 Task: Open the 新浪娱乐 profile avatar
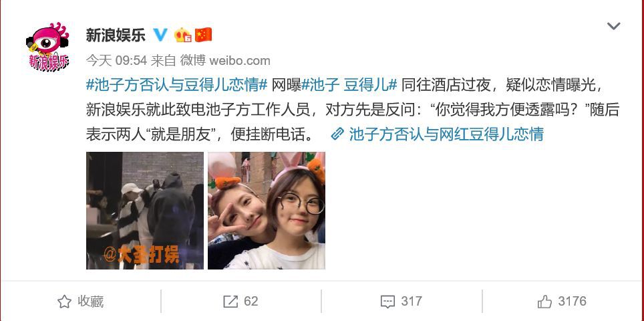[x=47, y=46]
